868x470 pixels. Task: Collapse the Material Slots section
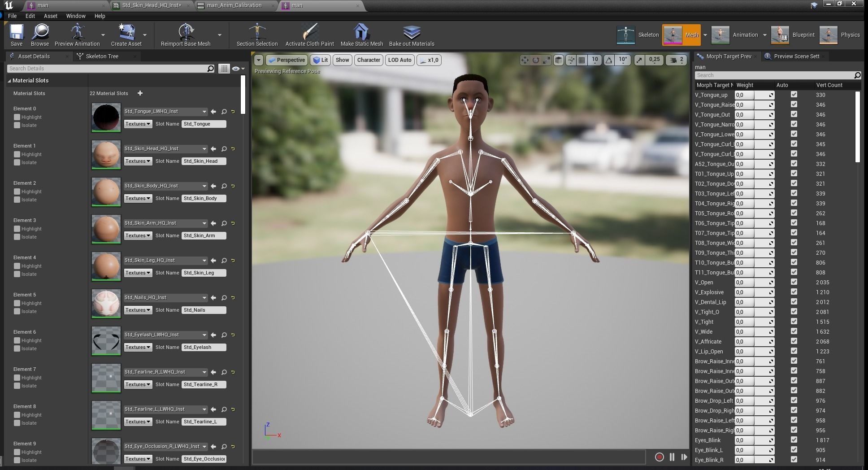pyautogui.click(x=9, y=81)
